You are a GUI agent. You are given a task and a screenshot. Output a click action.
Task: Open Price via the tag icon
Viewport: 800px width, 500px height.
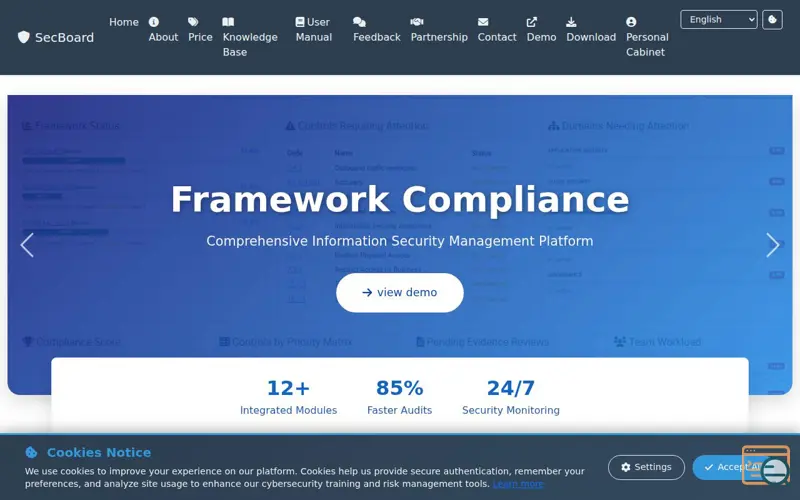click(193, 22)
